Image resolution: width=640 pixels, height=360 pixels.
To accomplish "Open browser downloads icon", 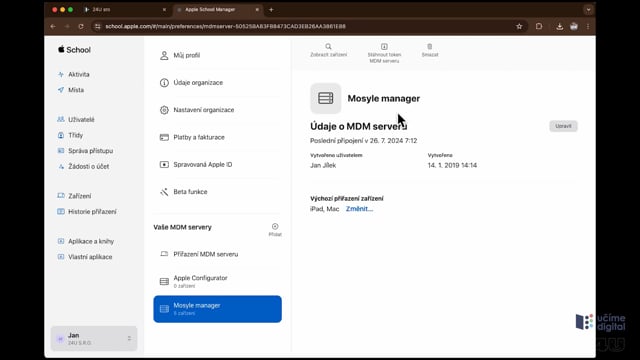I will point(560,27).
